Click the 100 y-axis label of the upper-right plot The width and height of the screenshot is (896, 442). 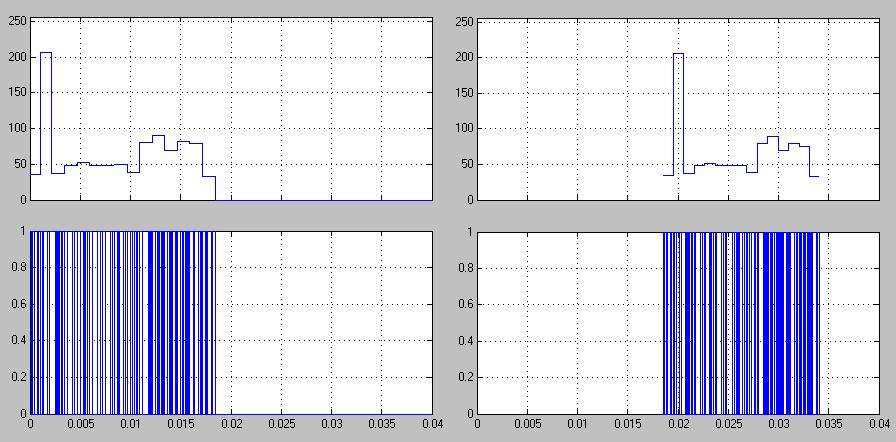pos(465,129)
